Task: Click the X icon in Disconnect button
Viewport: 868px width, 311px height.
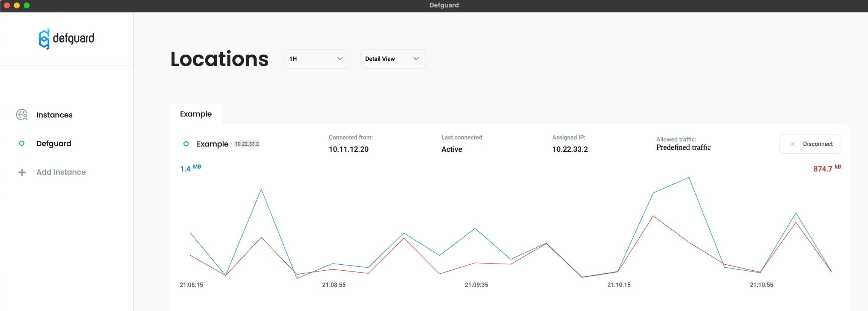Action: pyautogui.click(x=792, y=144)
